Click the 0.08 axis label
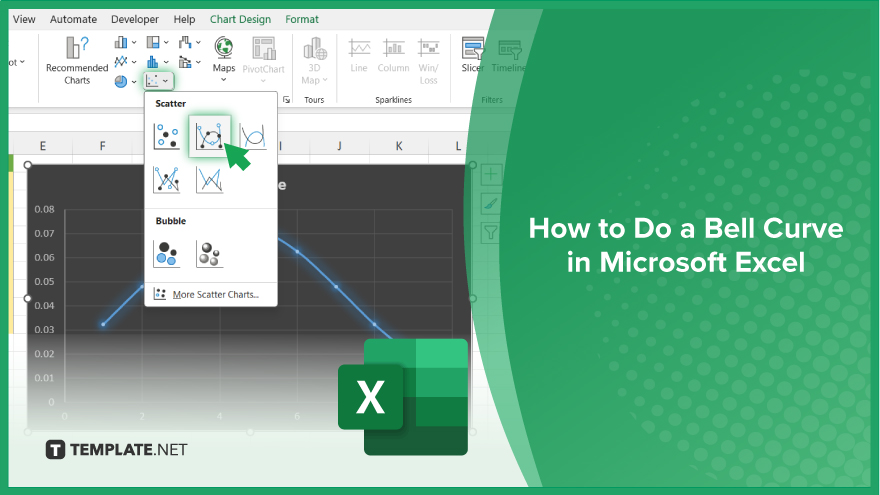The width and height of the screenshot is (880, 495). (x=44, y=209)
